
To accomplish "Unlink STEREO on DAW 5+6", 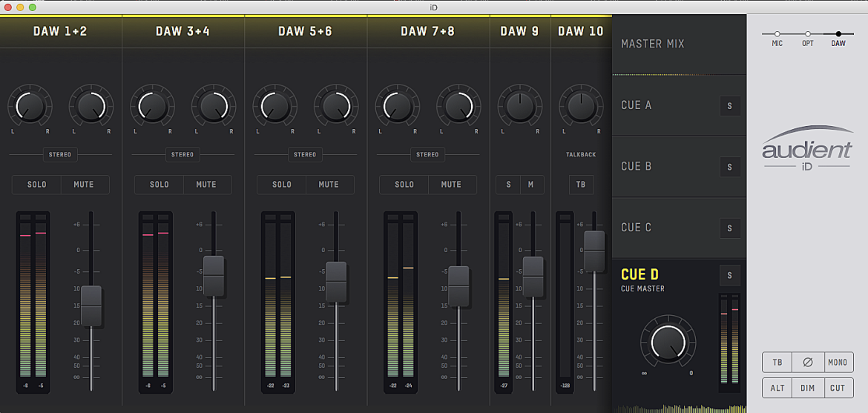I will 305,154.
